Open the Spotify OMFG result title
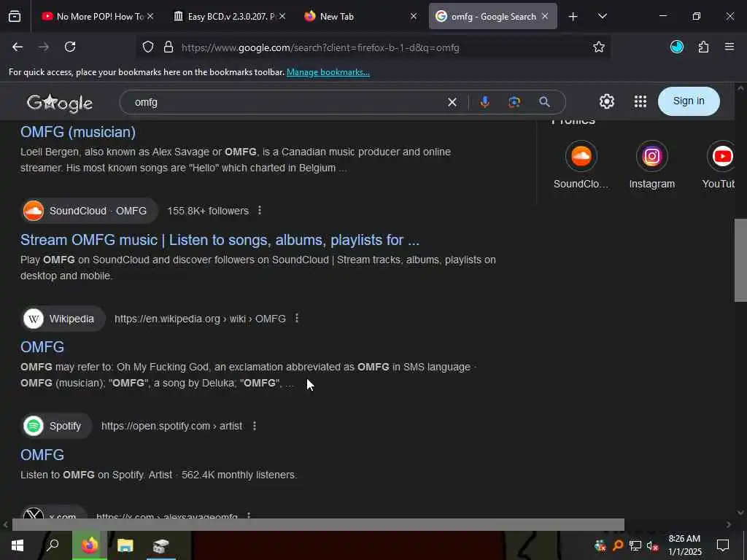The width and height of the screenshot is (747, 560). pos(42,454)
